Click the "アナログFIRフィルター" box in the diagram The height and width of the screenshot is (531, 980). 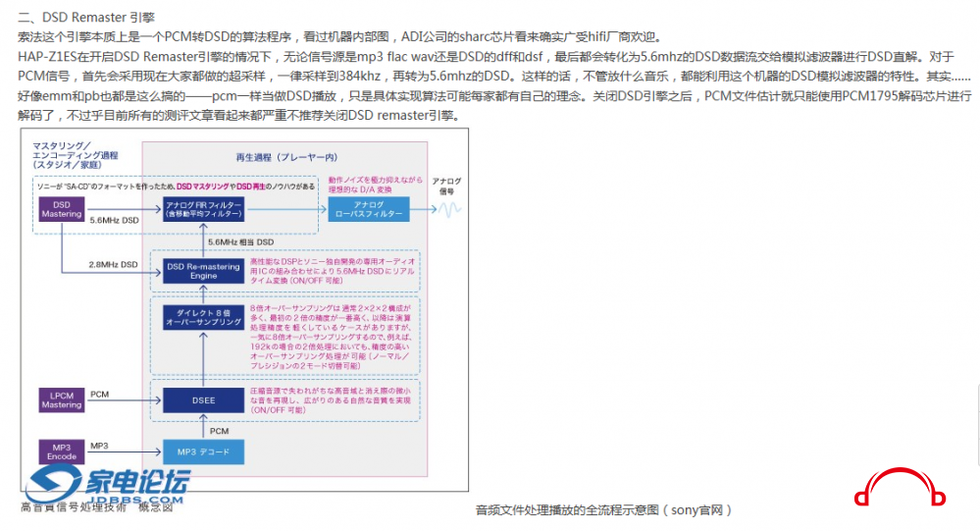pyautogui.click(x=204, y=209)
